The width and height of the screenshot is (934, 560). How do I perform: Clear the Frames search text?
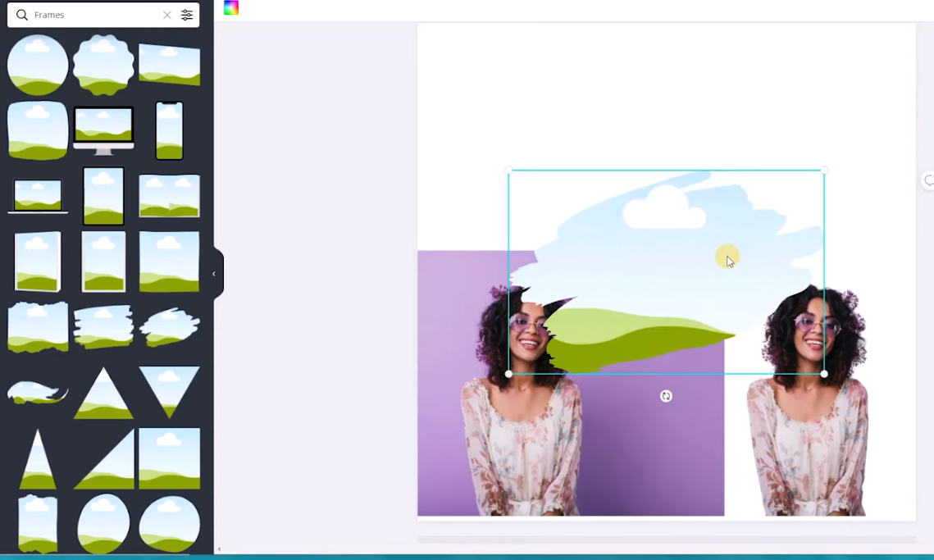[x=166, y=15]
